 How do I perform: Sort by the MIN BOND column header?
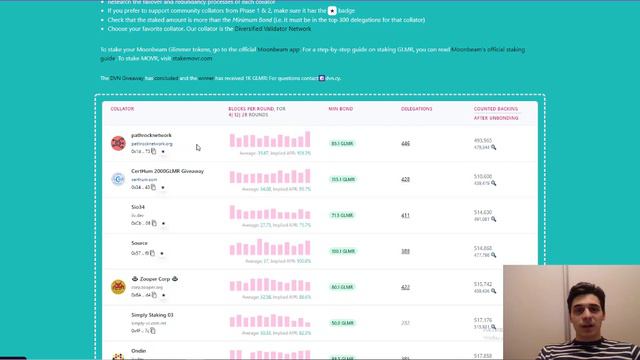tap(341, 109)
